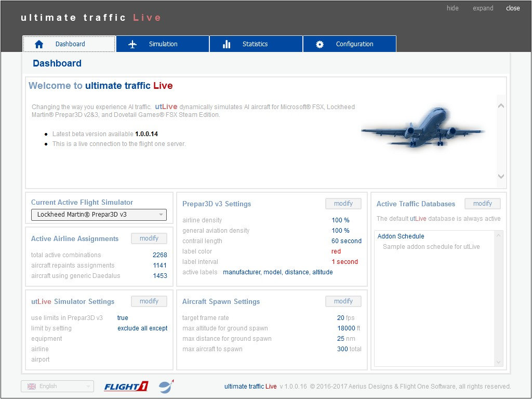Modify Active Traffic Databases
Screen dimensions: 532x399
(x=483, y=204)
